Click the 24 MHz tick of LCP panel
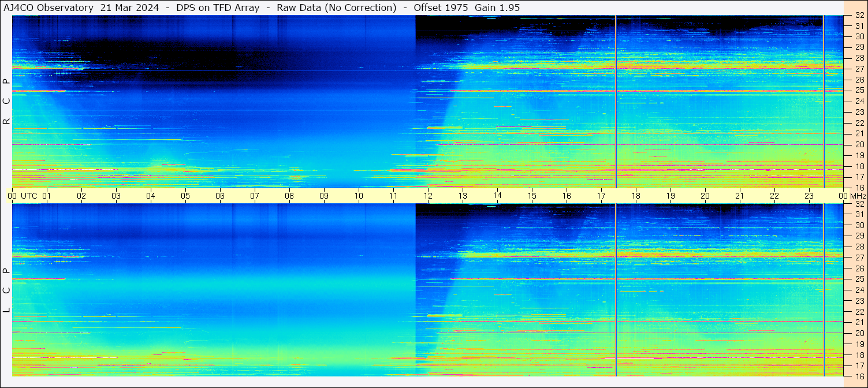868x388 pixels. (859, 290)
